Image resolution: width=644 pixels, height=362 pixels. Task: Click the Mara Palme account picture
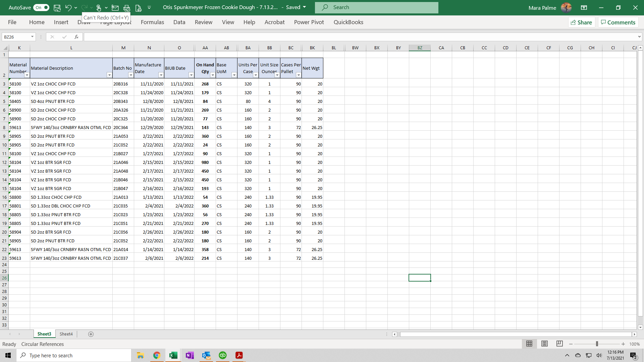click(x=566, y=7)
